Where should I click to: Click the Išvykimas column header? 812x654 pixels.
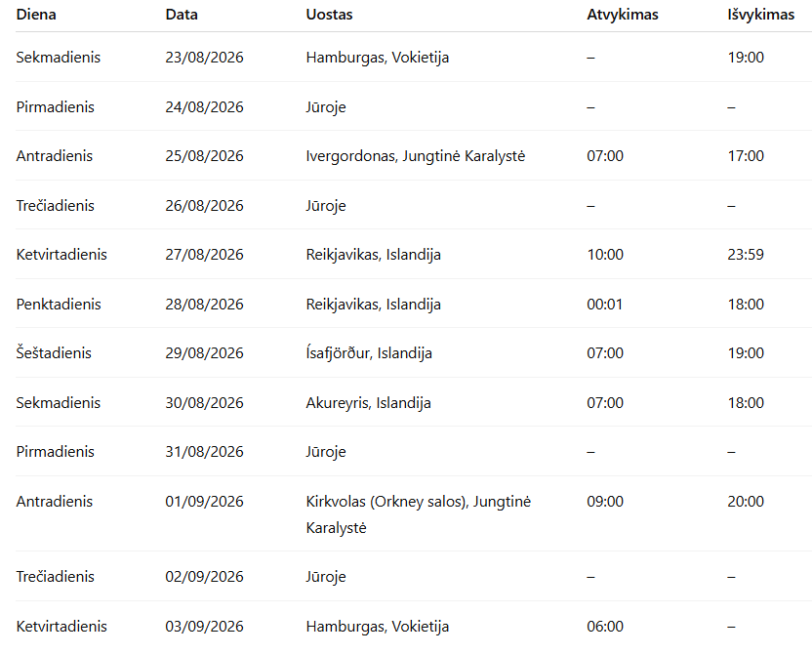pyautogui.click(x=761, y=15)
